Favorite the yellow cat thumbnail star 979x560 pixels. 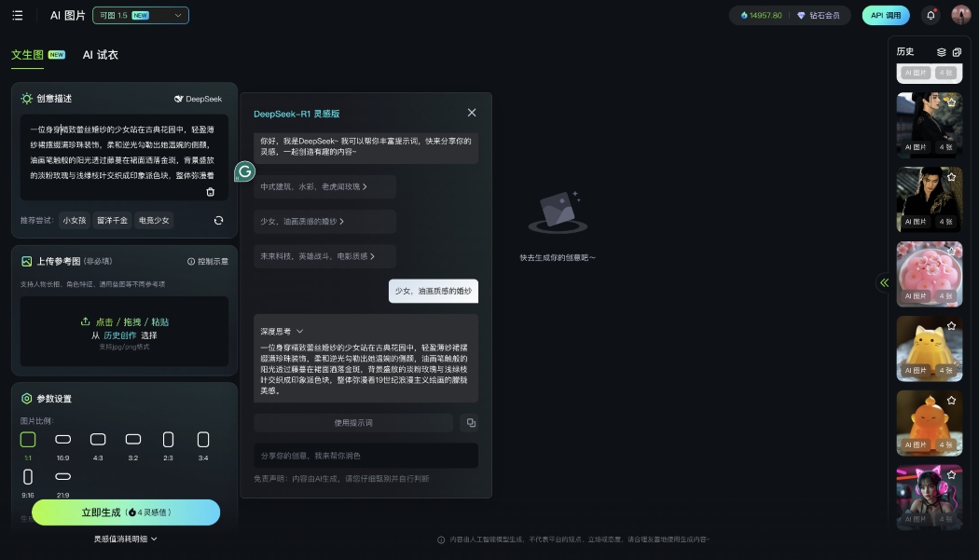coord(951,326)
